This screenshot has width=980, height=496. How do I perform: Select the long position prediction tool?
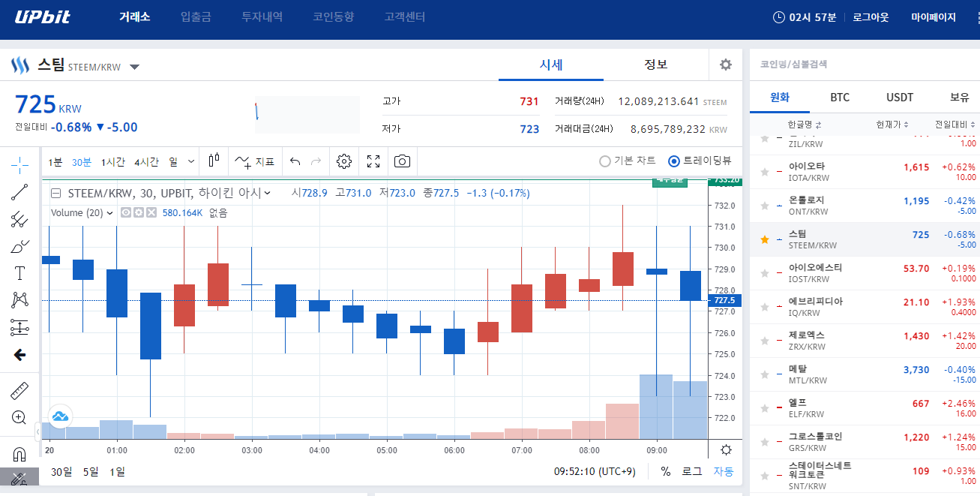tap(19, 327)
